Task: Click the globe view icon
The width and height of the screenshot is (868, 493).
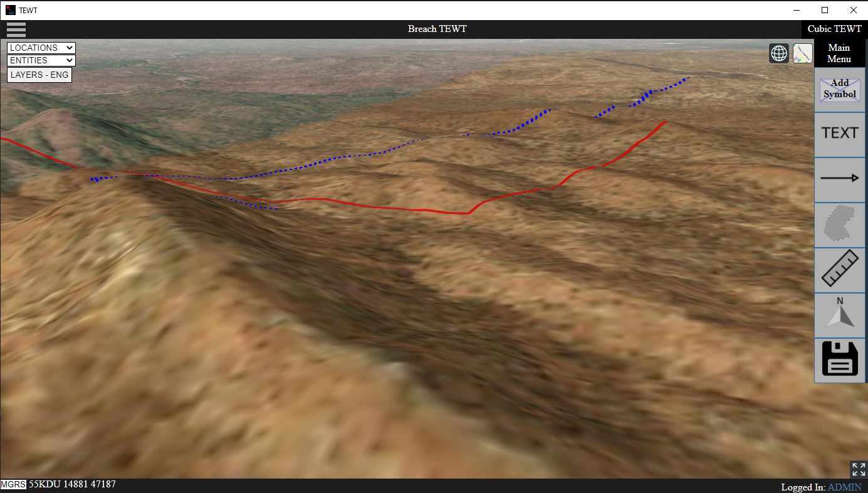Action: (778, 54)
